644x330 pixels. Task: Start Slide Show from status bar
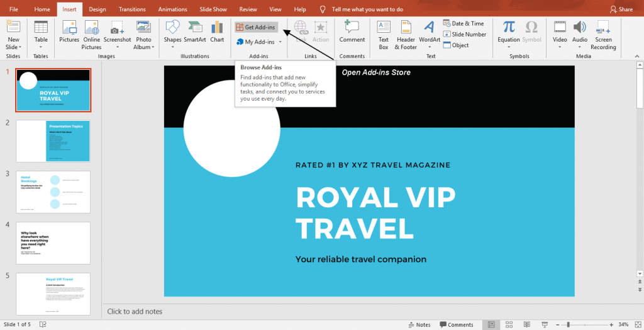click(545, 325)
